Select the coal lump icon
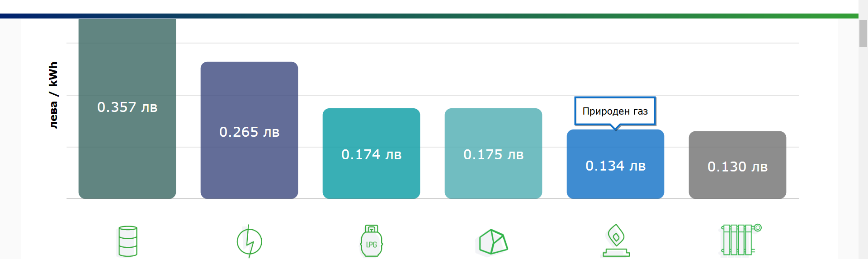868x259 pixels. [x=493, y=242]
